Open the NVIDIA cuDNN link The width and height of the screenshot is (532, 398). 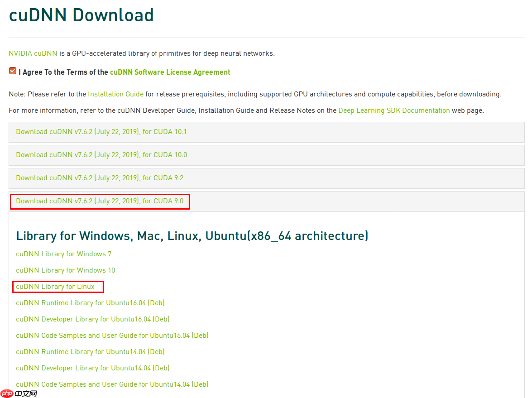point(33,53)
